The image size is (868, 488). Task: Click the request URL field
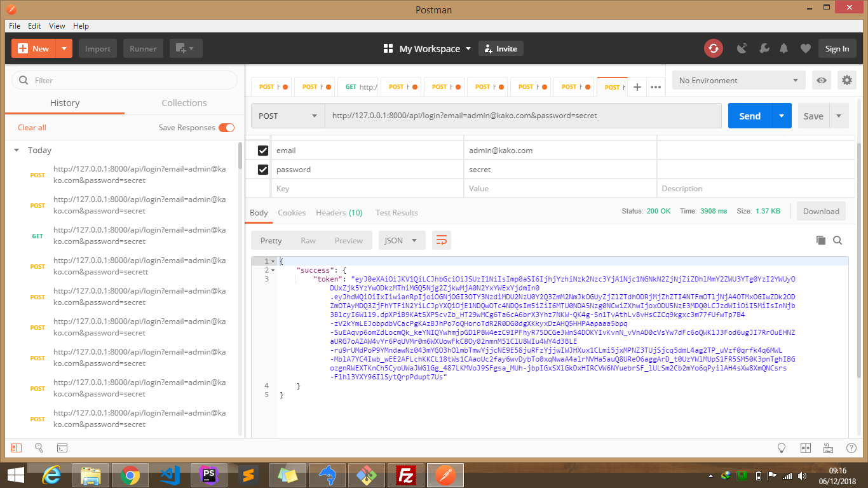pyautogui.click(x=523, y=116)
